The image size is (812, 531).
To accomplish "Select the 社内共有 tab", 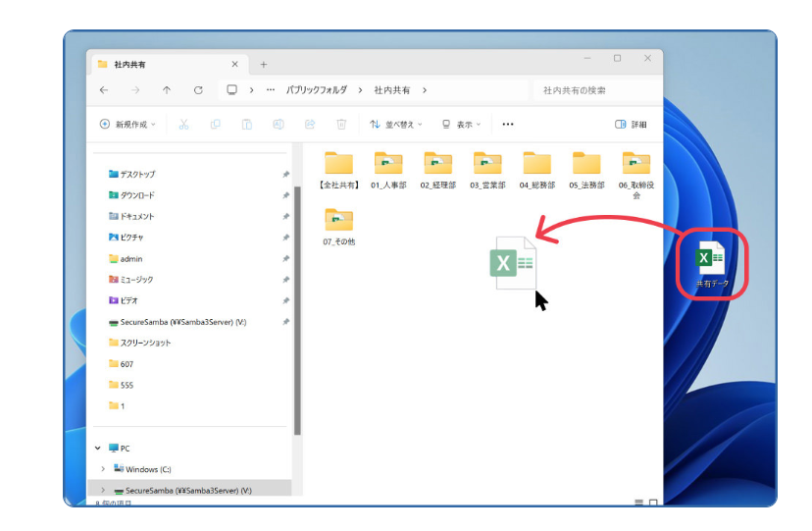I will tap(162, 64).
